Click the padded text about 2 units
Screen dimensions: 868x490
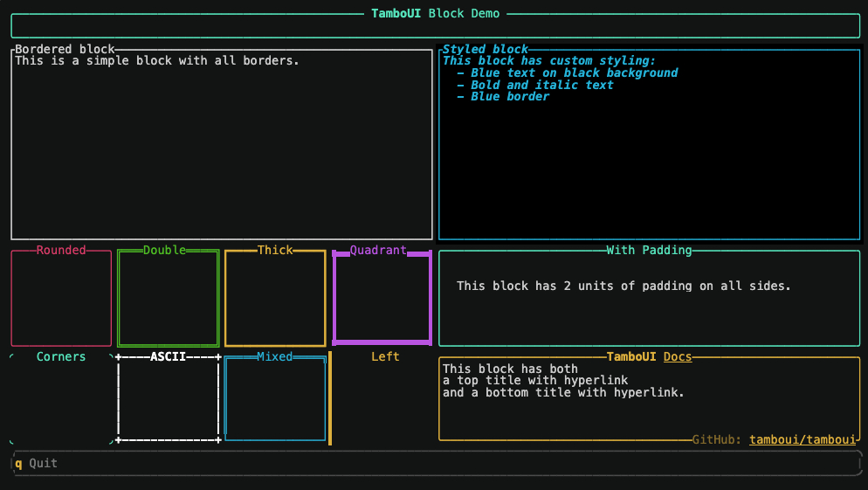tap(623, 286)
